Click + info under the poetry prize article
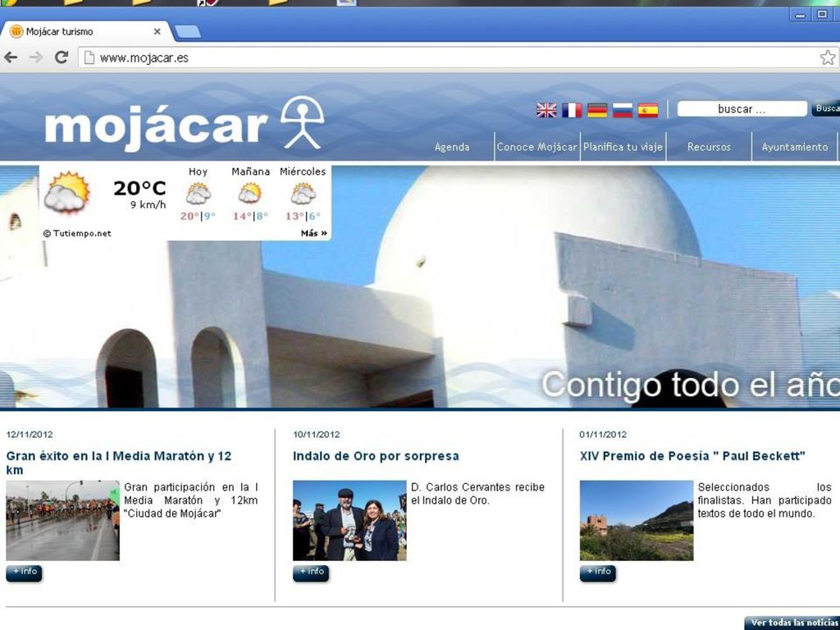The height and width of the screenshot is (630, 840). click(x=598, y=573)
